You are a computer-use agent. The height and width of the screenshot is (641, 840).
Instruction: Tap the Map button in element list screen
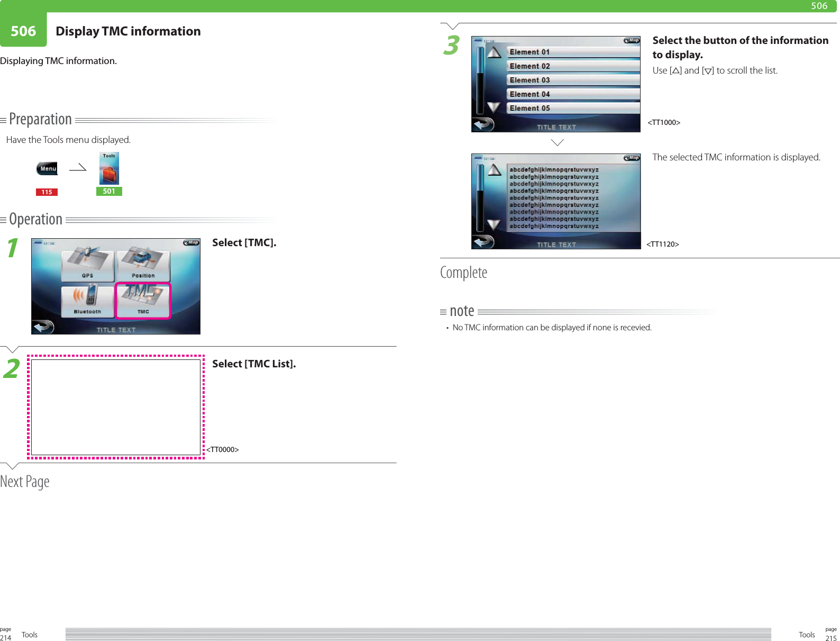(632, 40)
